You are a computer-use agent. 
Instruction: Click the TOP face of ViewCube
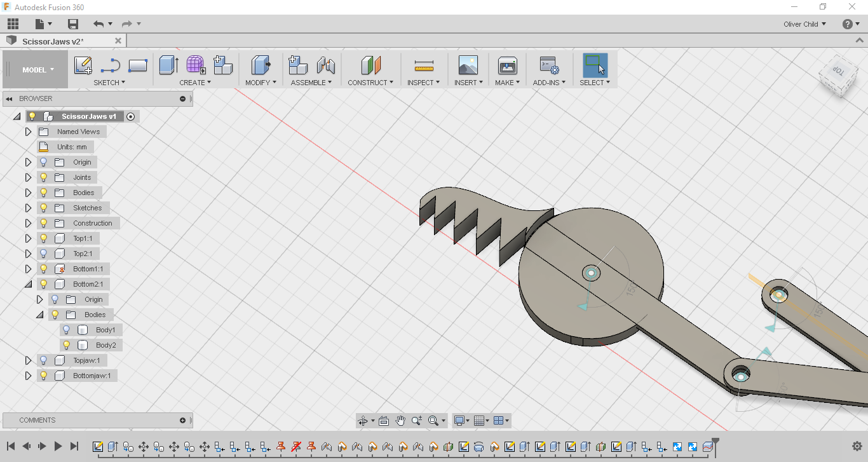click(x=837, y=71)
